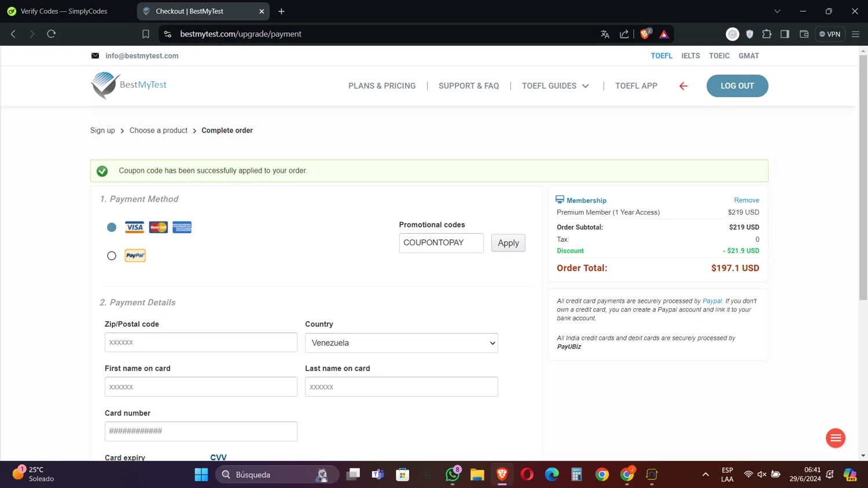Click the info@bestmytest.com email link
The height and width of the screenshot is (488, 868).
(x=142, y=56)
